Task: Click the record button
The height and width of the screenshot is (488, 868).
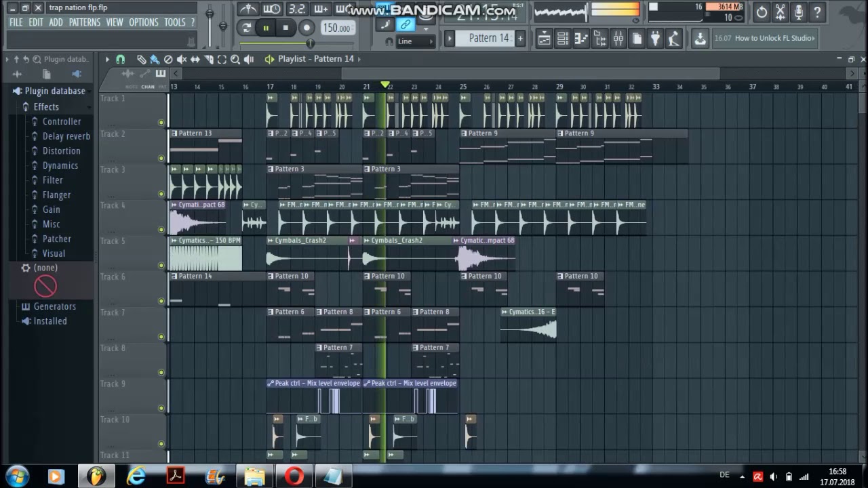Action: pos(307,28)
